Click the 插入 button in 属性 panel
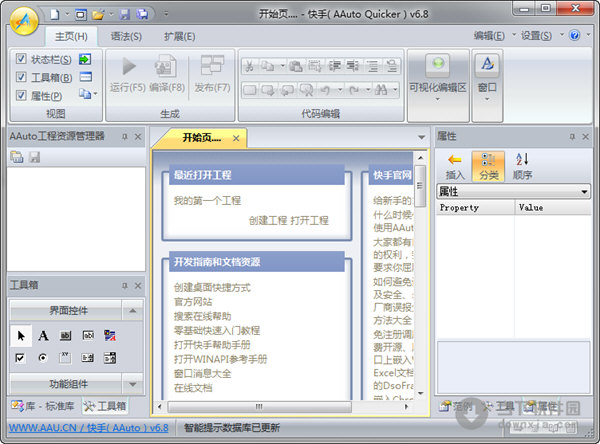 [455, 166]
